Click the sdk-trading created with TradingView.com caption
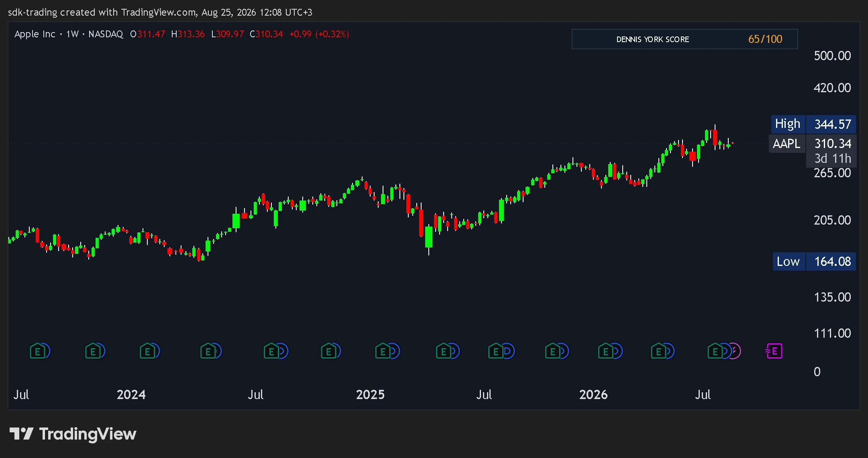The width and height of the screenshot is (868, 458). pyautogui.click(x=160, y=12)
